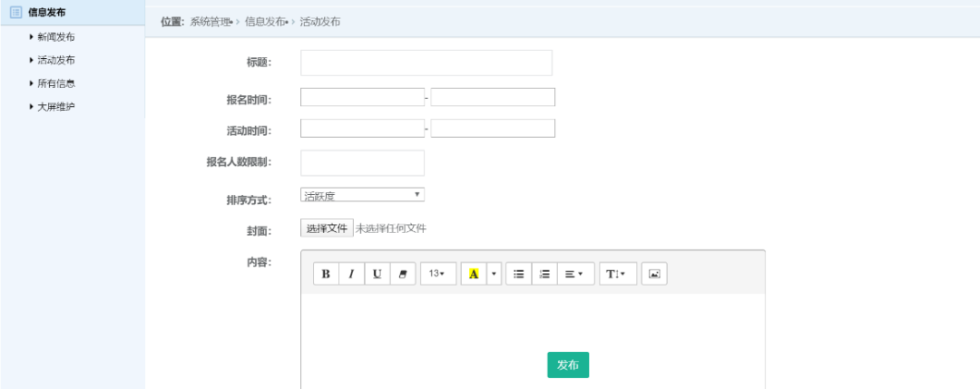Apply the yellow highlight color A button
Screen dimensions: 980x389
[x=473, y=274]
